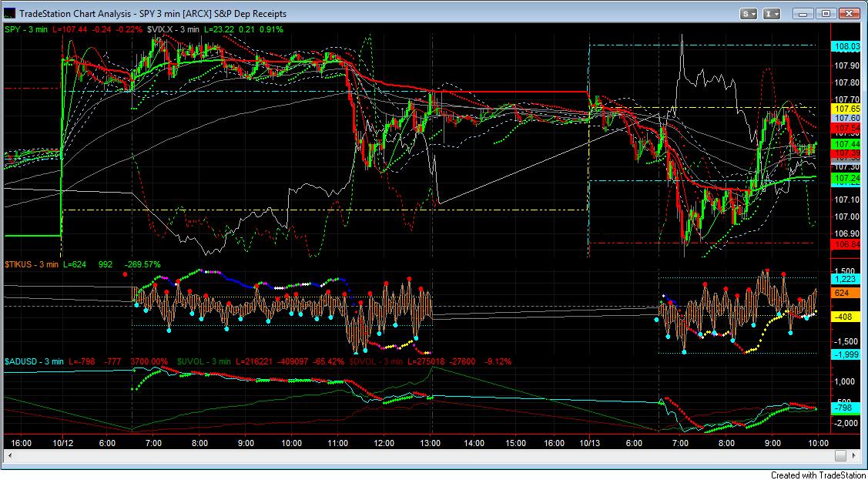Viewport: 868px width, 480px height.
Task: Click the 15:00 time axis label
Action: [x=516, y=443]
